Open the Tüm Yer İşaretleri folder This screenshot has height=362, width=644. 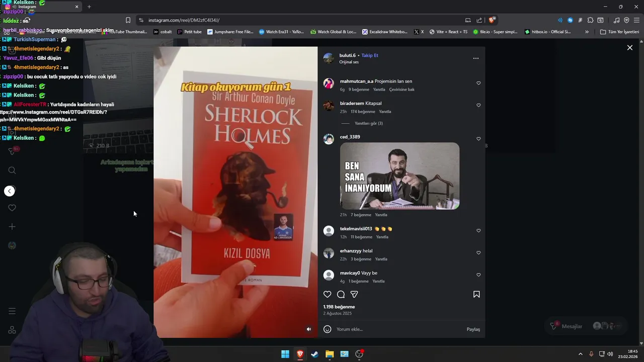(x=619, y=32)
